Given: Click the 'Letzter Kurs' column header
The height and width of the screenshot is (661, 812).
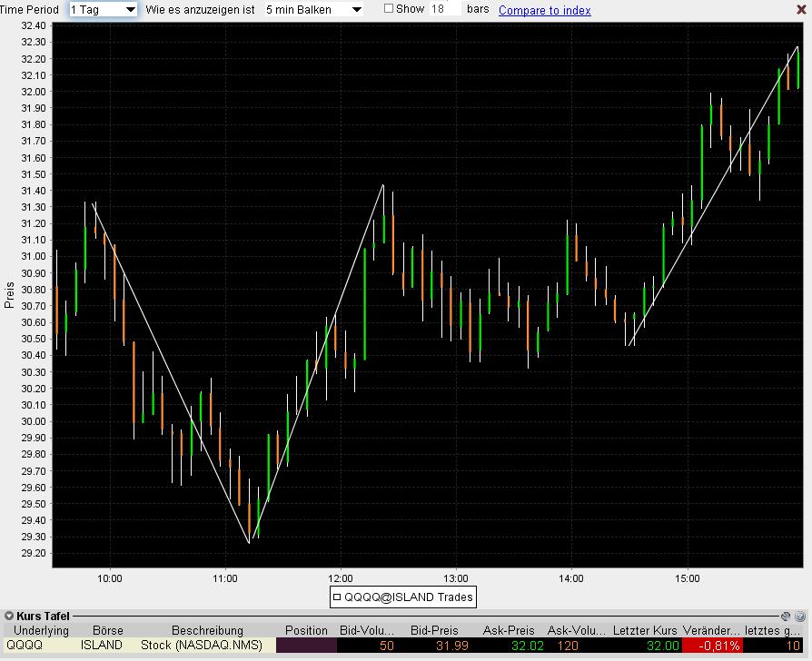Looking at the screenshot, I should pyautogui.click(x=645, y=630).
